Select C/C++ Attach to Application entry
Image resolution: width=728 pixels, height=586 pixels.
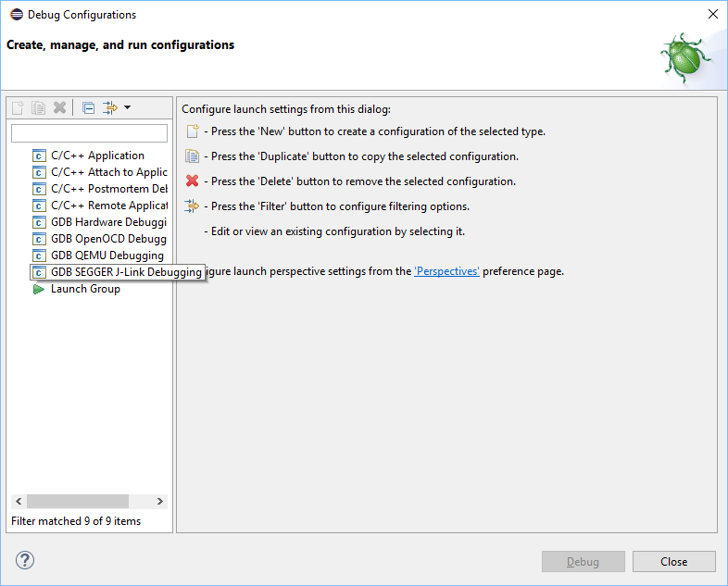(99, 172)
